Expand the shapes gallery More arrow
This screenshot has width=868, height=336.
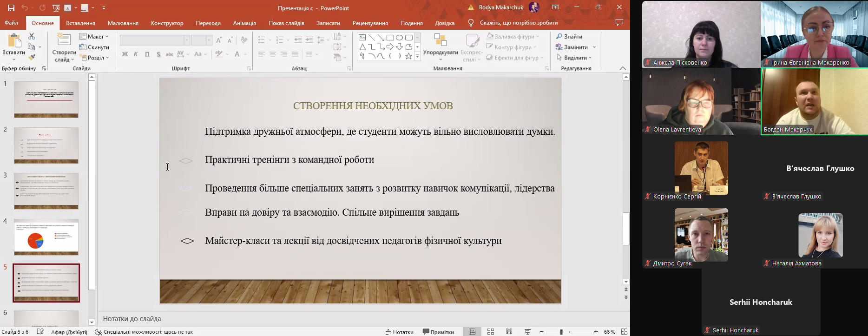click(417, 56)
